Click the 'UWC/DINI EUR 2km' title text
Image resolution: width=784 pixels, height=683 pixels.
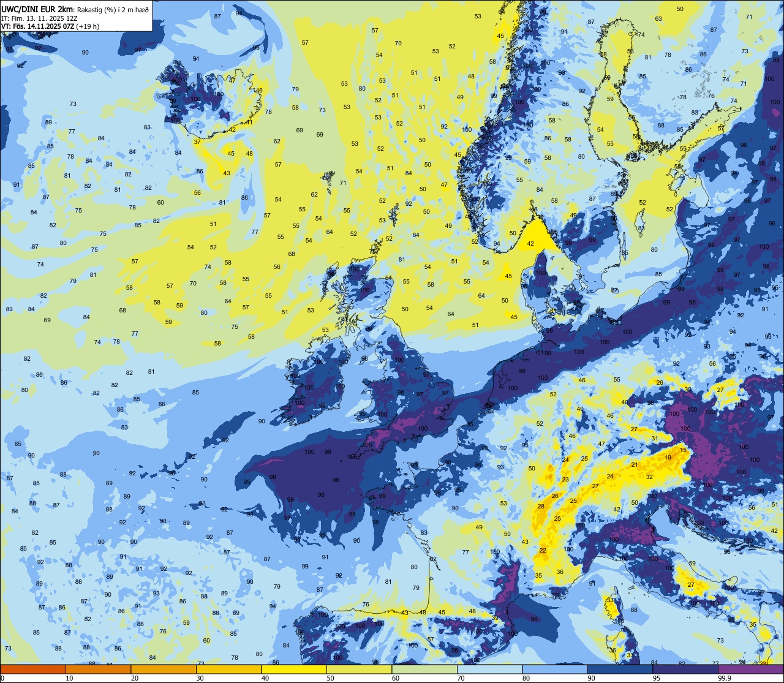(36, 9)
